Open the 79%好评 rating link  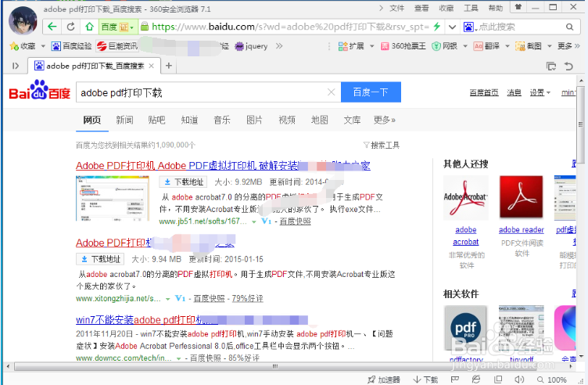tap(248, 299)
